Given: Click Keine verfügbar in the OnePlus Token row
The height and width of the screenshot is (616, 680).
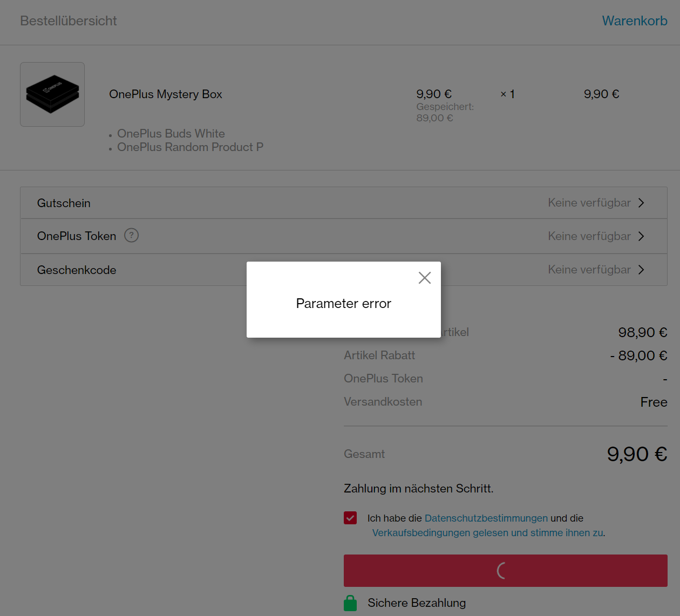Looking at the screenshot, I should 589,236.
